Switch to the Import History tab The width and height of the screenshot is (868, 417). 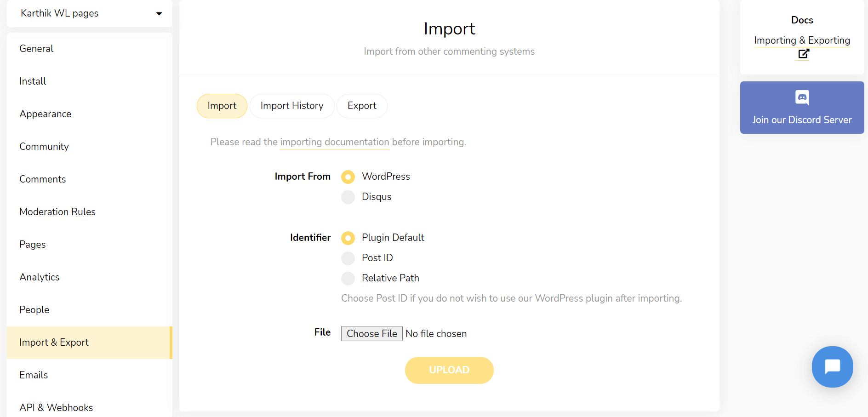click(x=292, y=106)
